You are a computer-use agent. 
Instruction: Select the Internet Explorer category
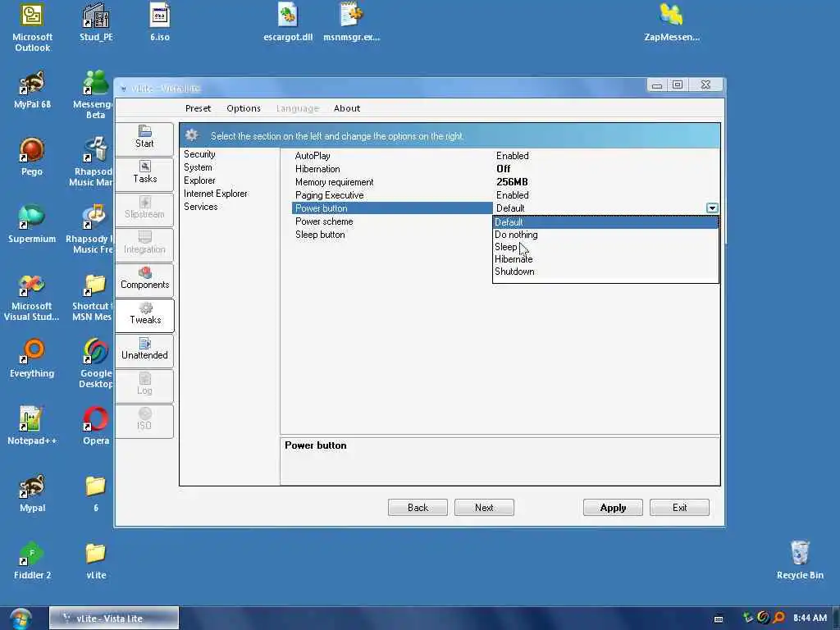pos(216,194)
